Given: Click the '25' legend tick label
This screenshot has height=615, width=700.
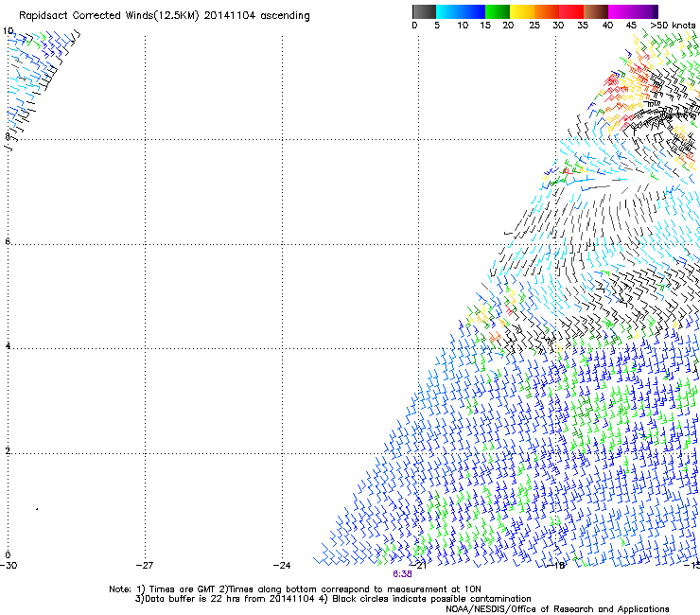Looking at the screenshot, I should tap(534, 26).
